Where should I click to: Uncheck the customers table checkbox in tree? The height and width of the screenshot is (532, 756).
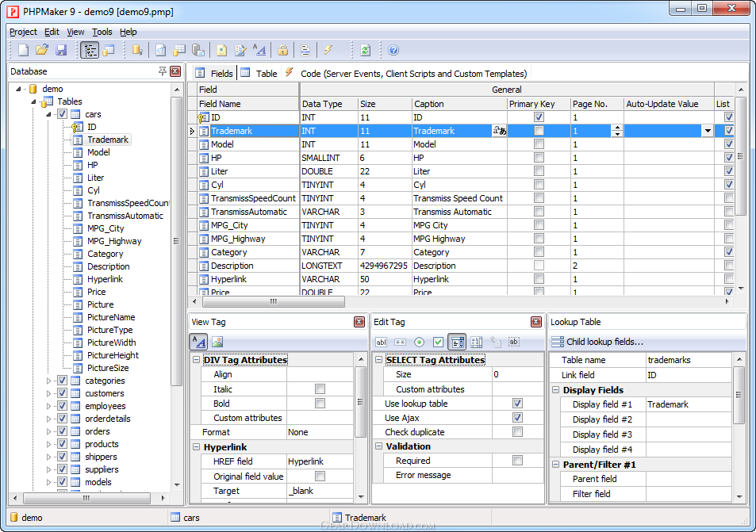point(62,393)
